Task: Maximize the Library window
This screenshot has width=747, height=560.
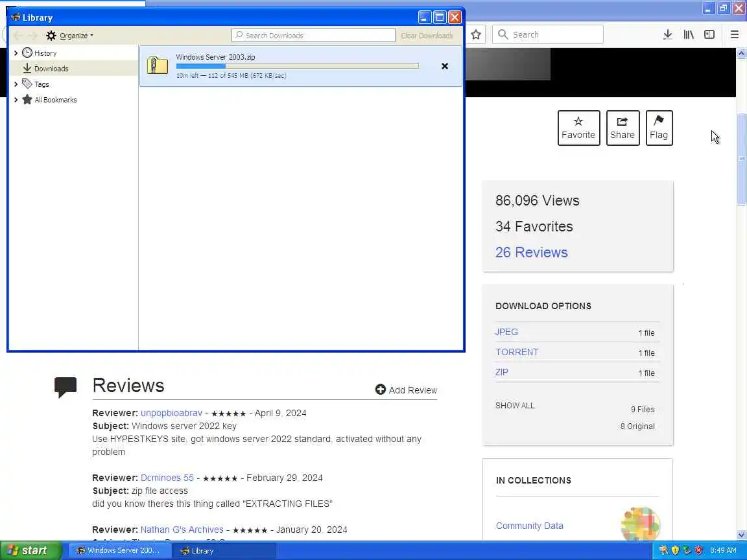Action: (440, 17)
